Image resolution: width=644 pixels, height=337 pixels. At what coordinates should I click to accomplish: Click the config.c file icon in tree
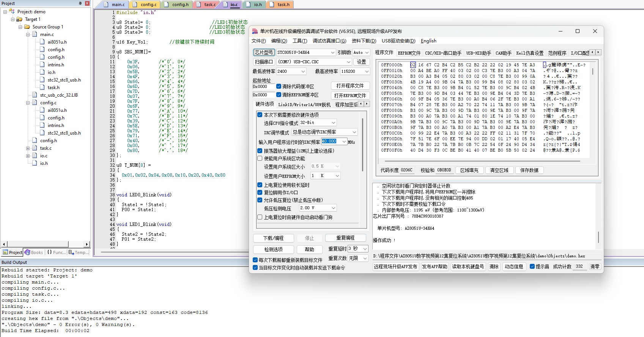[x=35, y=102]
